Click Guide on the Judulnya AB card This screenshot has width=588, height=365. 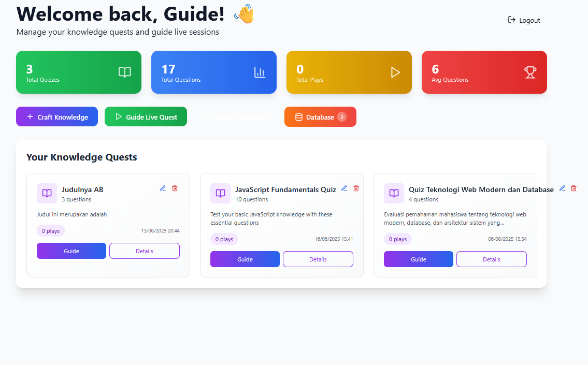[x=71, y=251]
